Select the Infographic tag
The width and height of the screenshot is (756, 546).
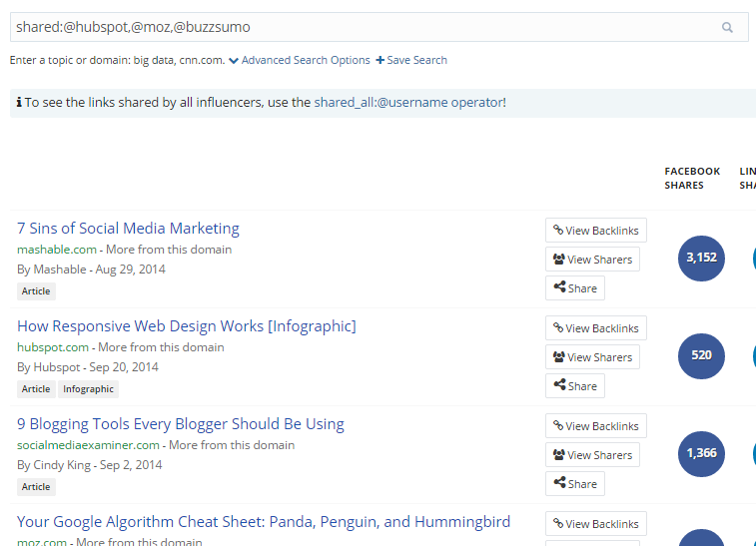pos(88,389)
